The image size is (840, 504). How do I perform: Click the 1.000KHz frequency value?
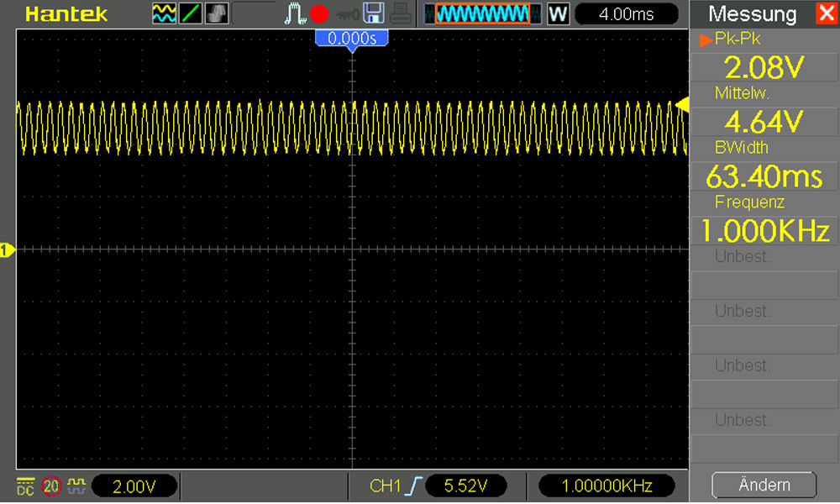(x=764, y=231)
